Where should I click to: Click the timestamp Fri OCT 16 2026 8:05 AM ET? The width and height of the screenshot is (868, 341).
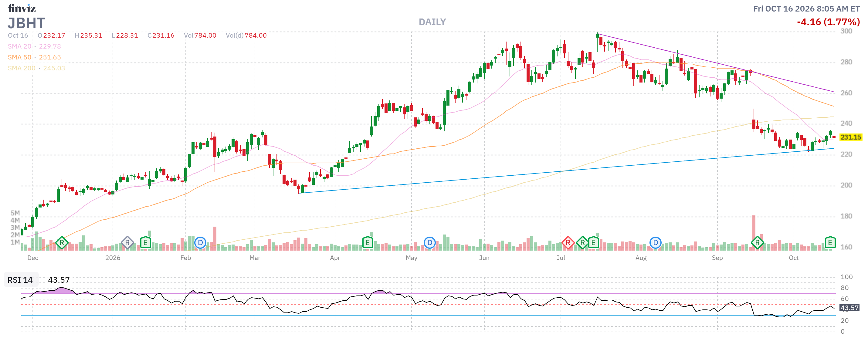click(806, 9)
